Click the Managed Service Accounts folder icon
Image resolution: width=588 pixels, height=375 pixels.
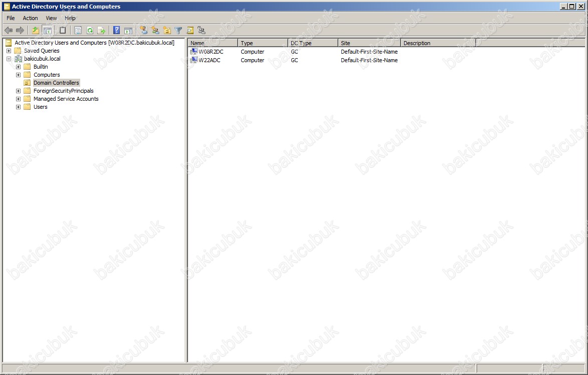[27, 99]
